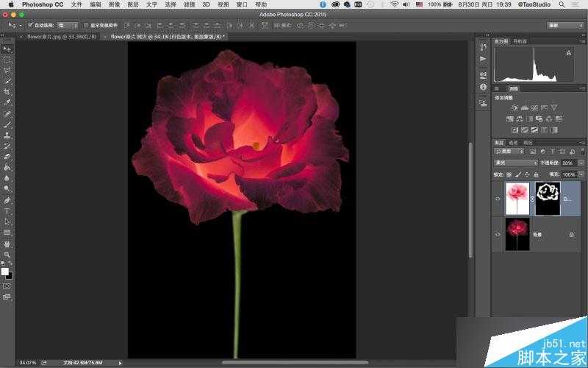
Task: Select the Lasso tool
Action: (7, 70)
